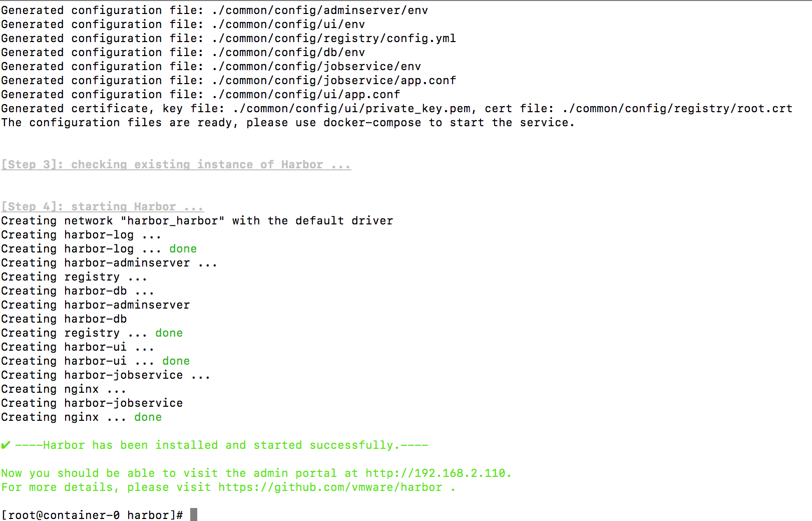Click the ./common/config/registry/config.yml path

(x=333, y=38)
